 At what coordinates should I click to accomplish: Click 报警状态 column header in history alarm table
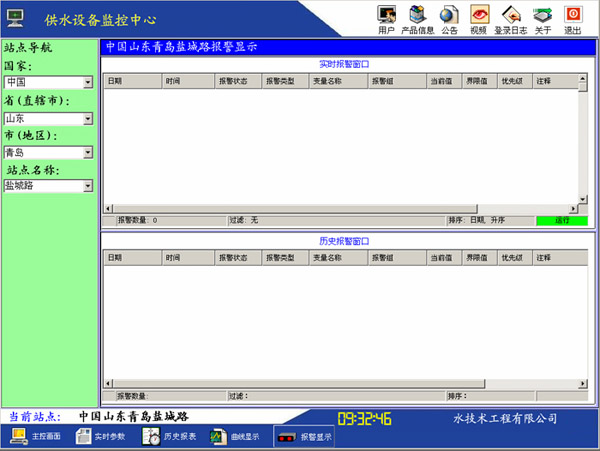coord(238,258)
